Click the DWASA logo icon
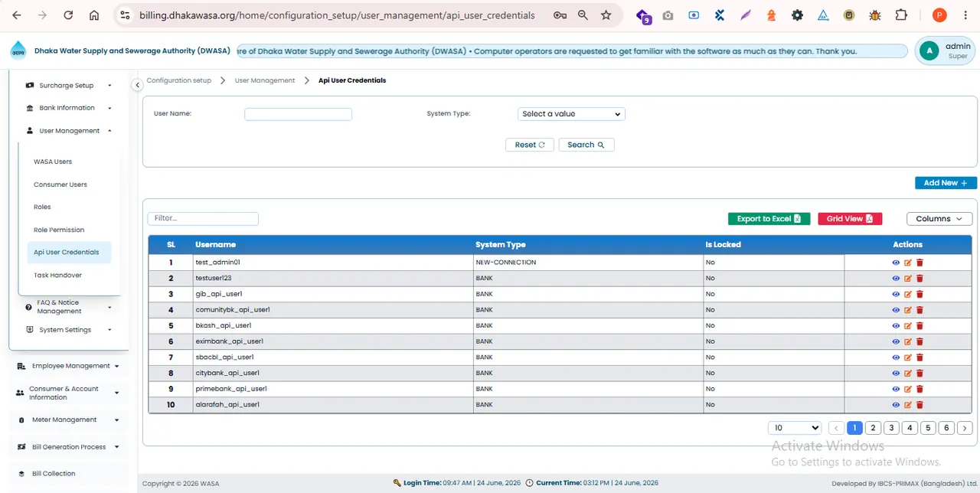Viewport: 980px width, 493px height. (x=18, y=51)
